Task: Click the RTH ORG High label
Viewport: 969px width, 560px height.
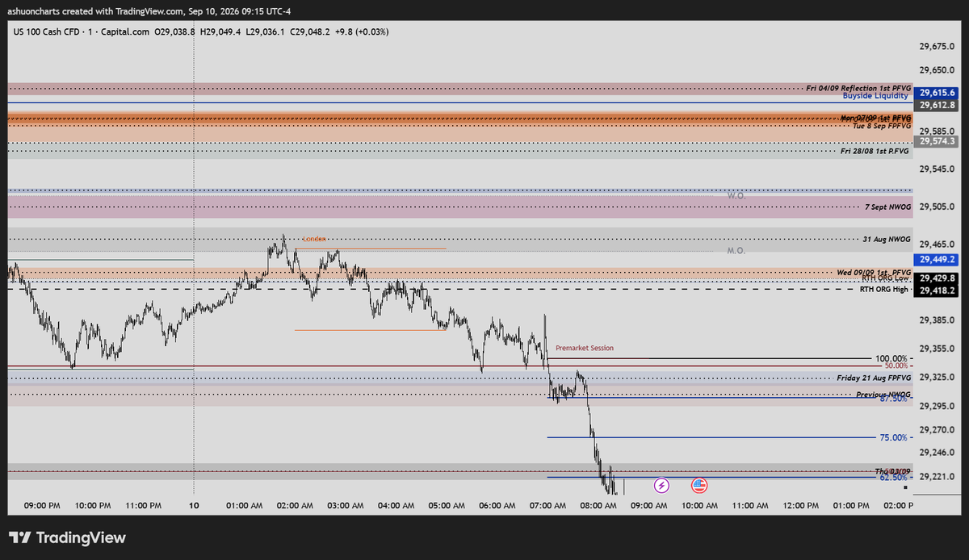Action: tap(884, 289)
